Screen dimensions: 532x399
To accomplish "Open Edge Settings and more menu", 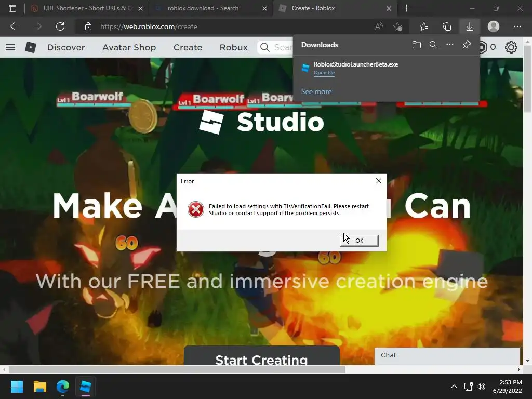I will [517, 26].
